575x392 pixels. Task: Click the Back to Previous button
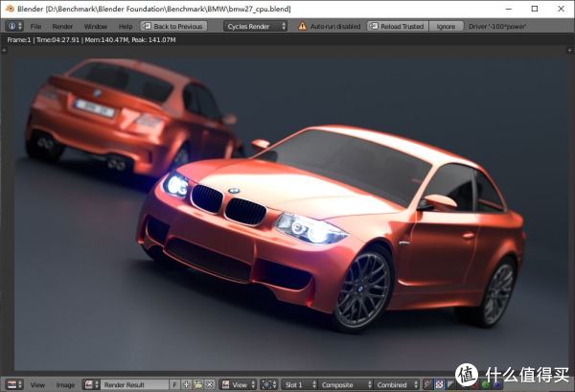[173, 26]
